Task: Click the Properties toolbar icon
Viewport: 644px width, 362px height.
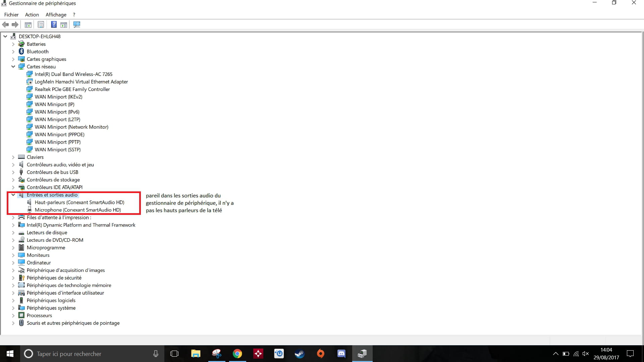Action: 41,24
